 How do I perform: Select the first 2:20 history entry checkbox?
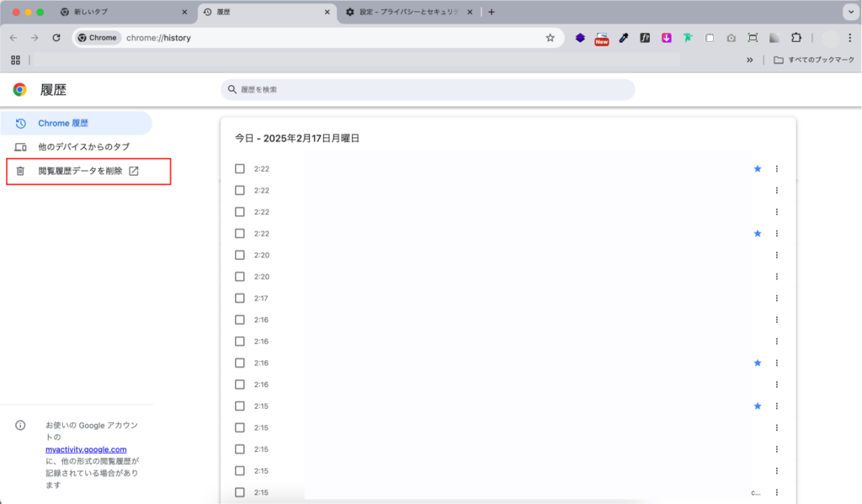click(x=240, y=255)
